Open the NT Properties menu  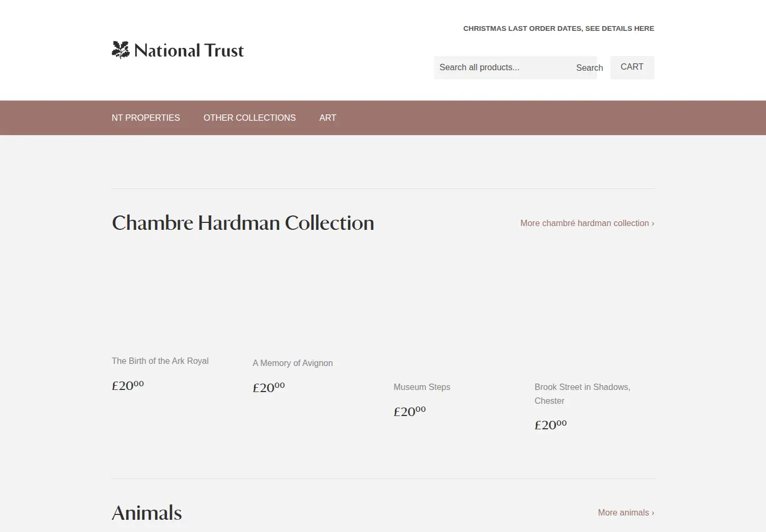[146, 118]
